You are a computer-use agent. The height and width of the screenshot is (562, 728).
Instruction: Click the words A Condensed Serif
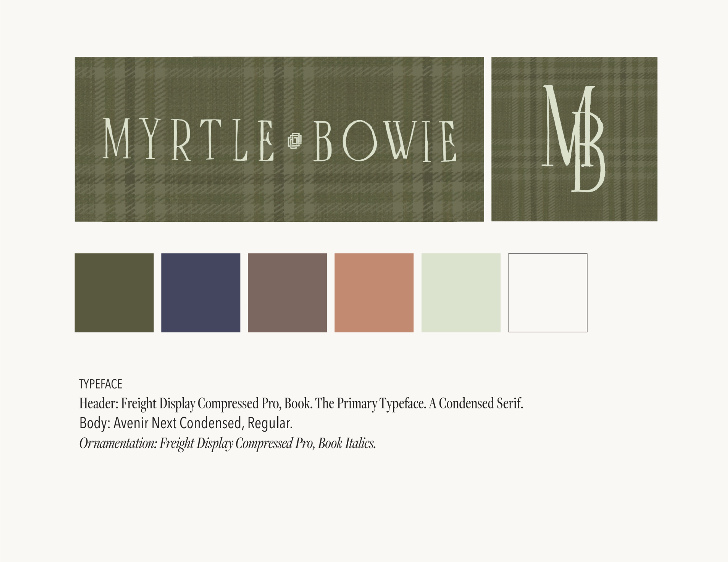click(476, 404)
